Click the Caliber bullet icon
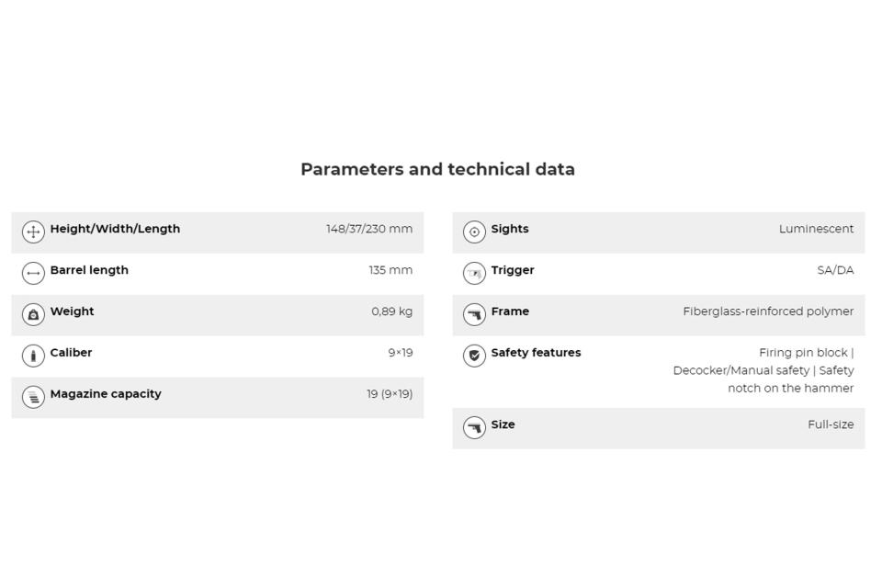The image size is (882, 588). (33, 356)
